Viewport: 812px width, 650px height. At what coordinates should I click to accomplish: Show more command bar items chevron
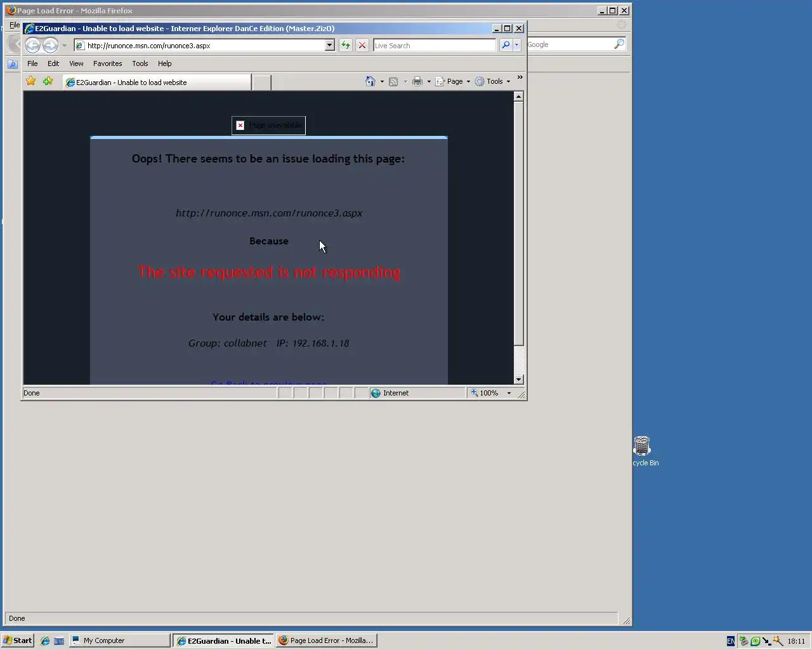pos(520,77)
